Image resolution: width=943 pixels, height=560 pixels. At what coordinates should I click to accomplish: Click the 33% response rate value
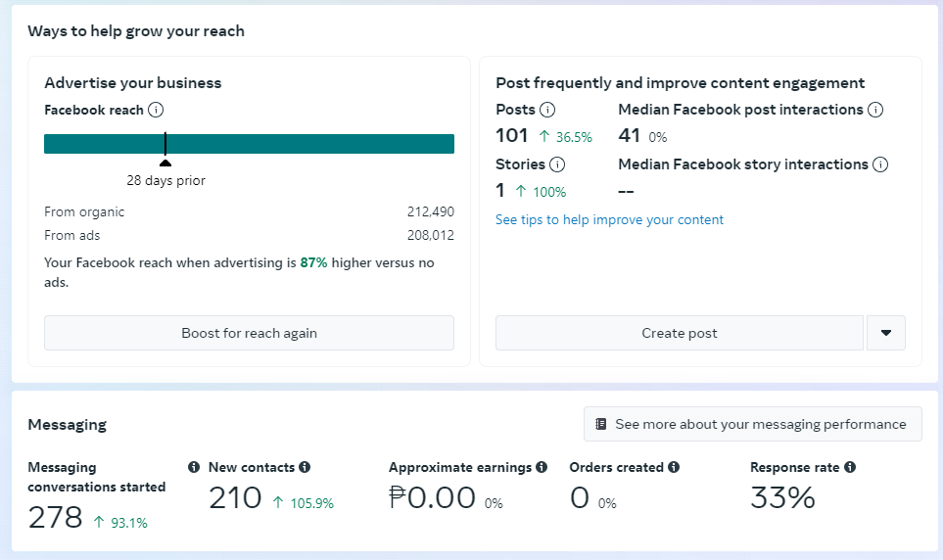[x=782, y=498]
